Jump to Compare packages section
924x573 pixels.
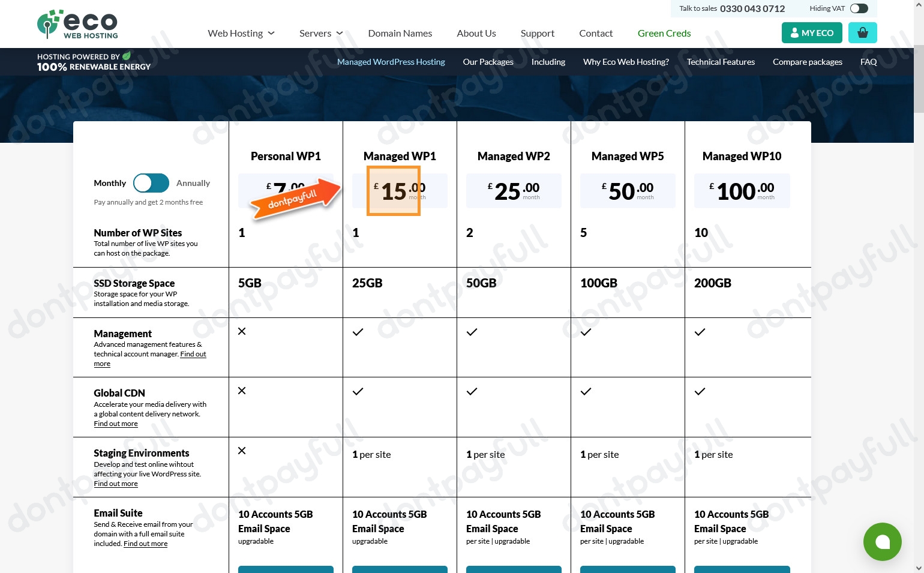pos(808,62)
